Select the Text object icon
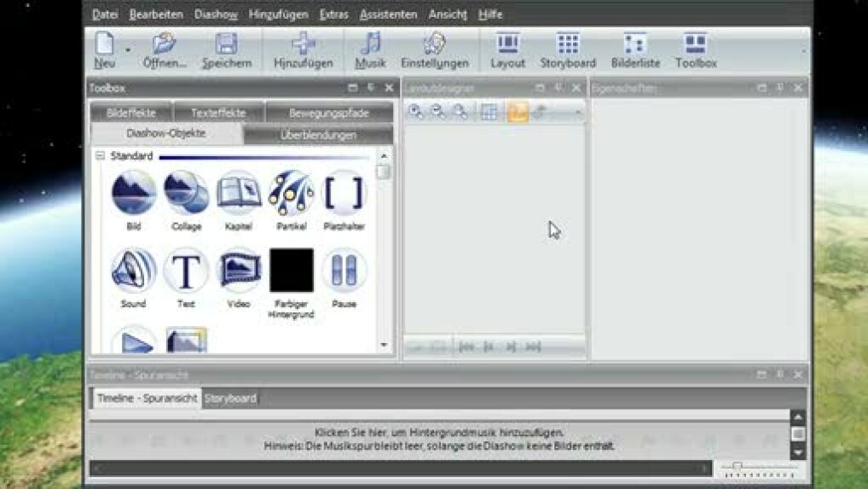Screen dimensions: 868x489 tap(186, 271)
